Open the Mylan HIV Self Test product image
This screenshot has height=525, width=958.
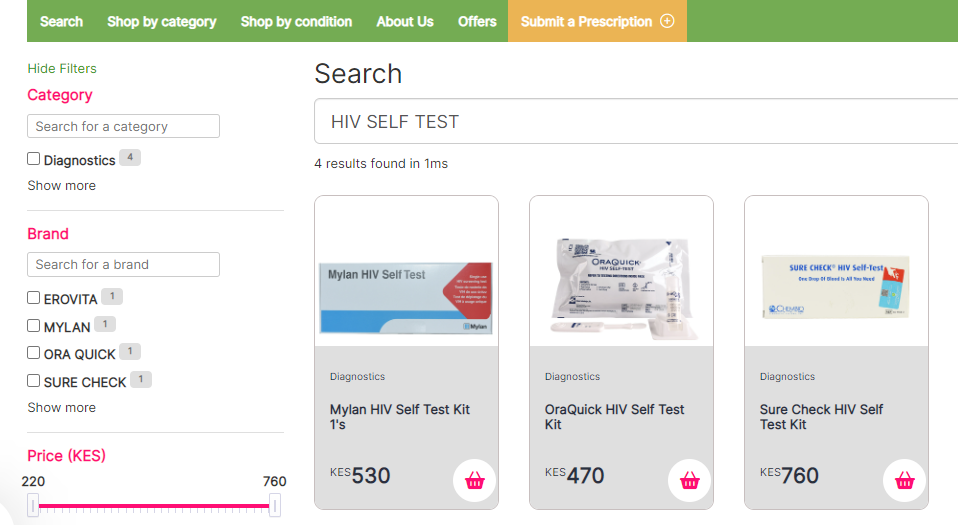click(406, 298)
